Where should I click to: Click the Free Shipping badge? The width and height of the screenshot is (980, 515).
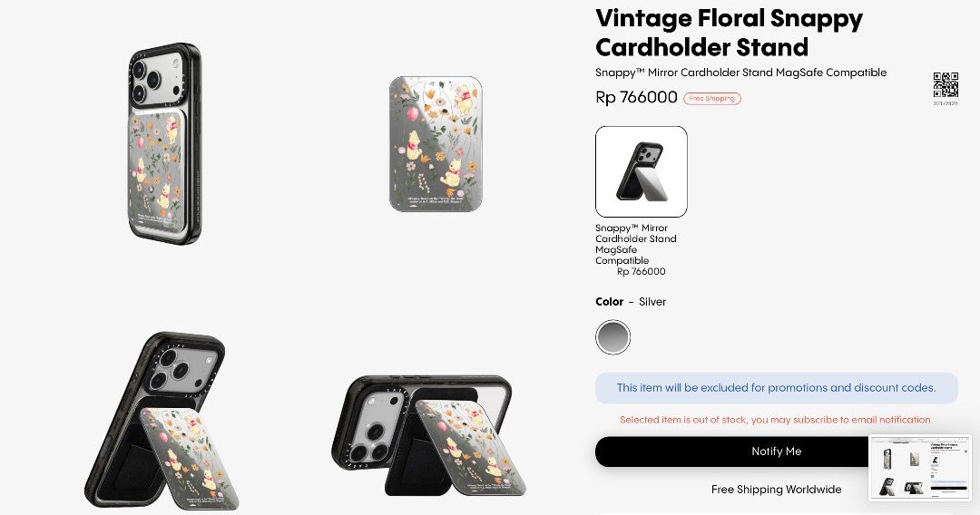pyautogui.click(x=712, y=99)
